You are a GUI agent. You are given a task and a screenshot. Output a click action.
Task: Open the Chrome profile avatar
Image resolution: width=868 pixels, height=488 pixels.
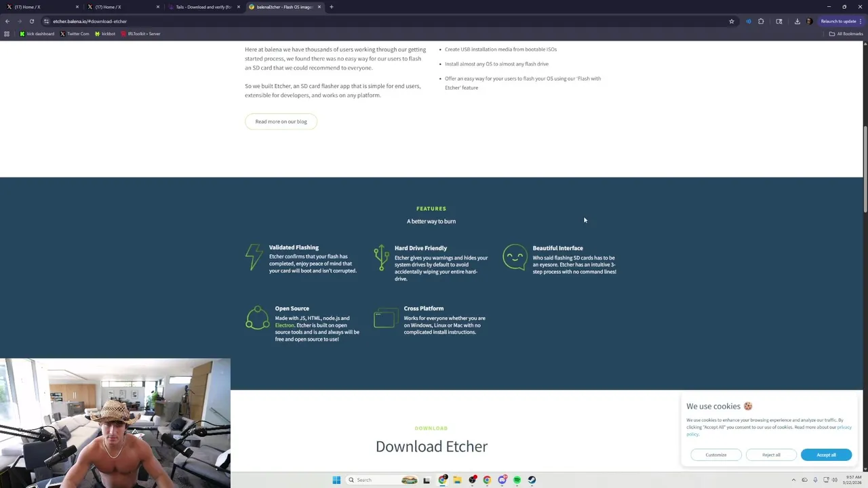(809, 21)
